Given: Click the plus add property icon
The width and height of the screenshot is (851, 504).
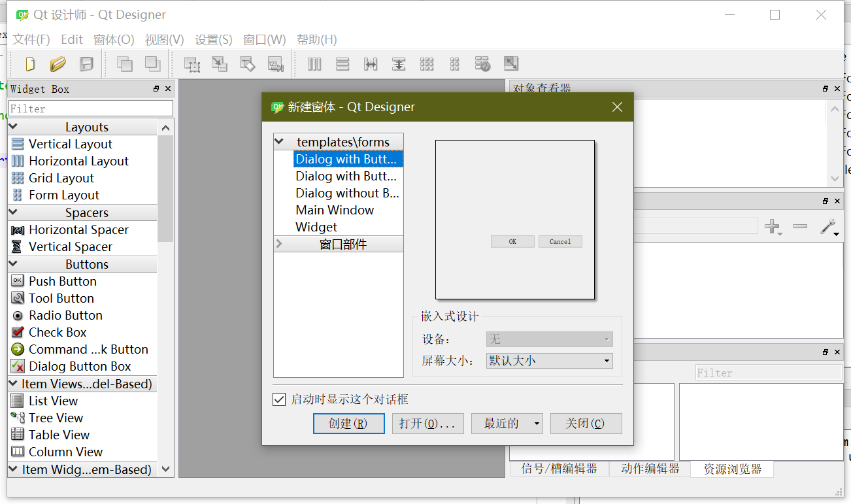Looking at the screenshot, I should [773, 227].
